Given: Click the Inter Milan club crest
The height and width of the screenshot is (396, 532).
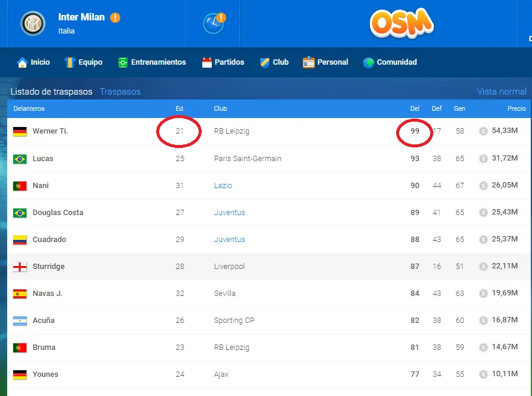Looking at the screenshot, I should click(33, 23).
